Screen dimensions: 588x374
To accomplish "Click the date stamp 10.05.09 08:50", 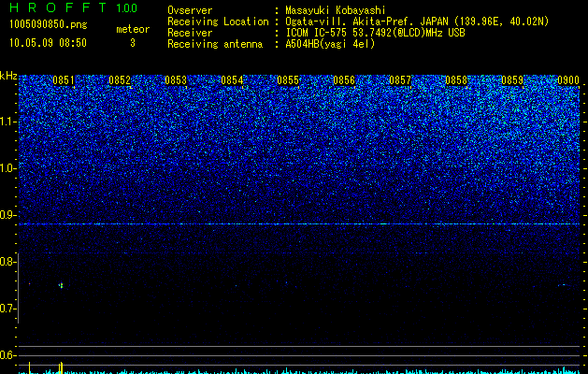I will tap(48, 43).
